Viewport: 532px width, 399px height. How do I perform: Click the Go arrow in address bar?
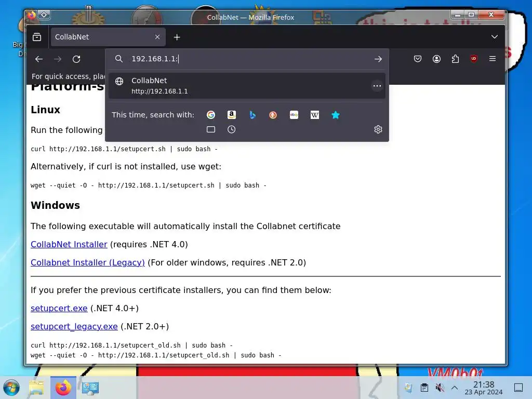coord(378,59)
